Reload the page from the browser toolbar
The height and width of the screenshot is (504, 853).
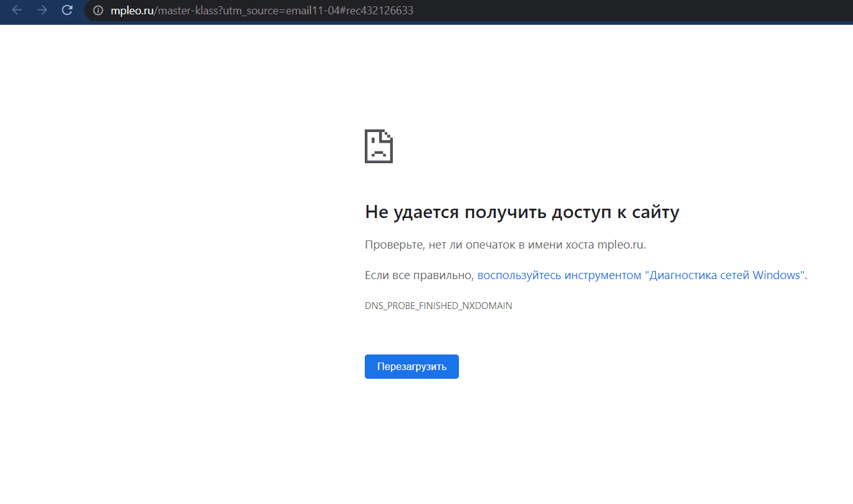[67, 11]
